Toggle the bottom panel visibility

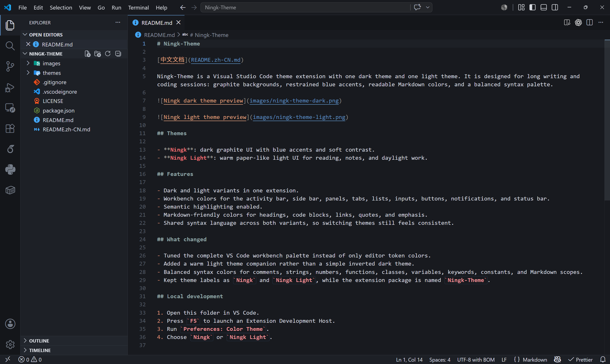[544, 8]
